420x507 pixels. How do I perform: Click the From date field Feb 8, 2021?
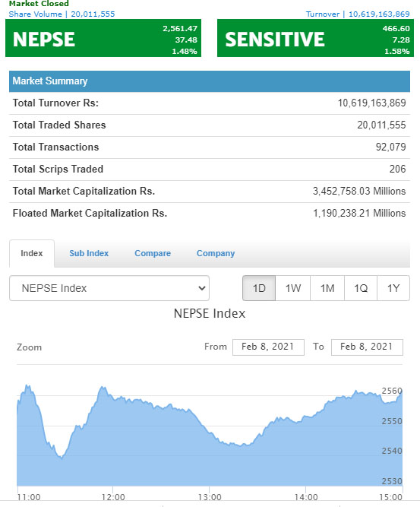pos(268,347)
